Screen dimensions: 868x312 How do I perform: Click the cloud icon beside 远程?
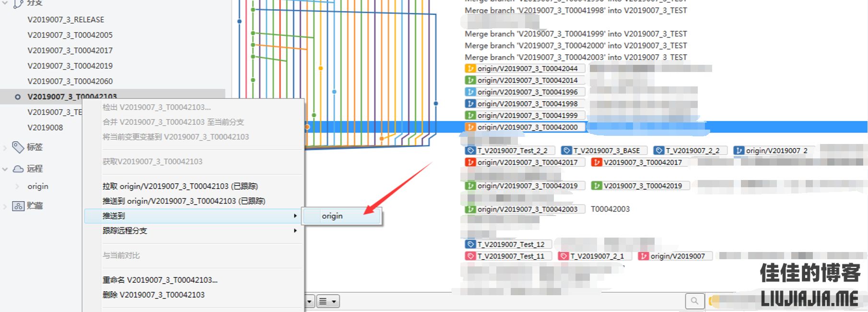tap(18, 169)
